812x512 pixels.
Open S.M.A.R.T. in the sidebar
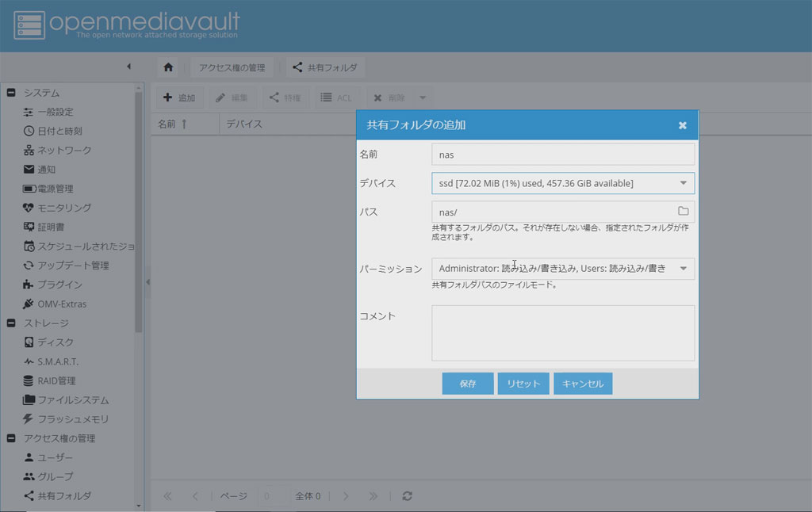click(x=58, y=361)
